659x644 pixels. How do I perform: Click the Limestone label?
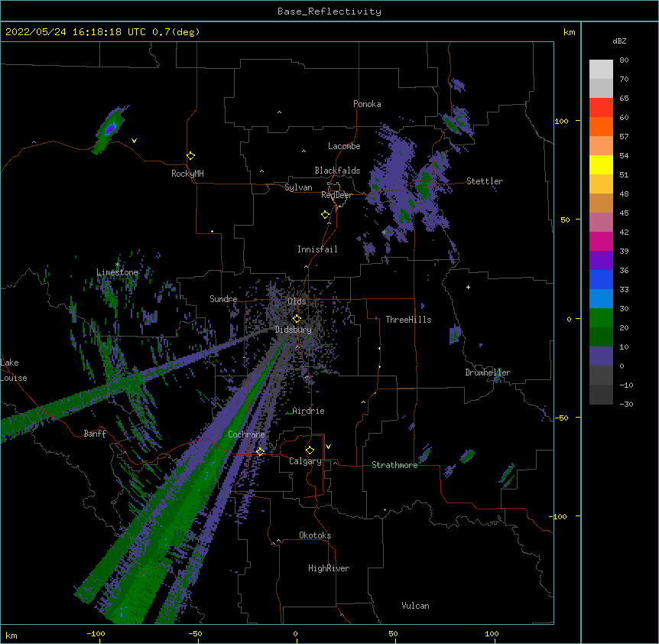tap(117, 272)
